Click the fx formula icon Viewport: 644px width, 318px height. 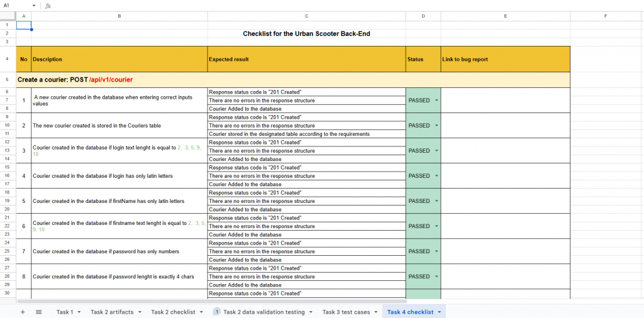tap(48, 6)
